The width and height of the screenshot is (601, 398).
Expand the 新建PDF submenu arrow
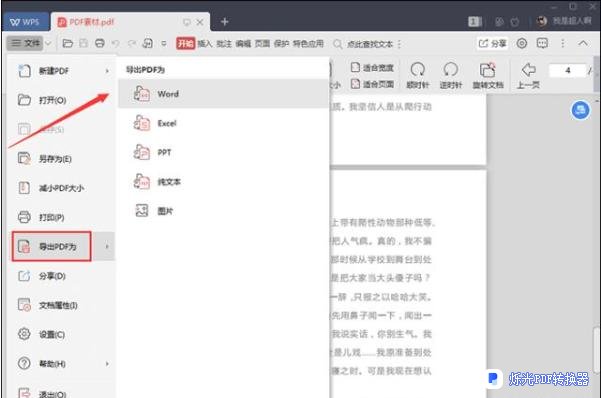point(107,71)
